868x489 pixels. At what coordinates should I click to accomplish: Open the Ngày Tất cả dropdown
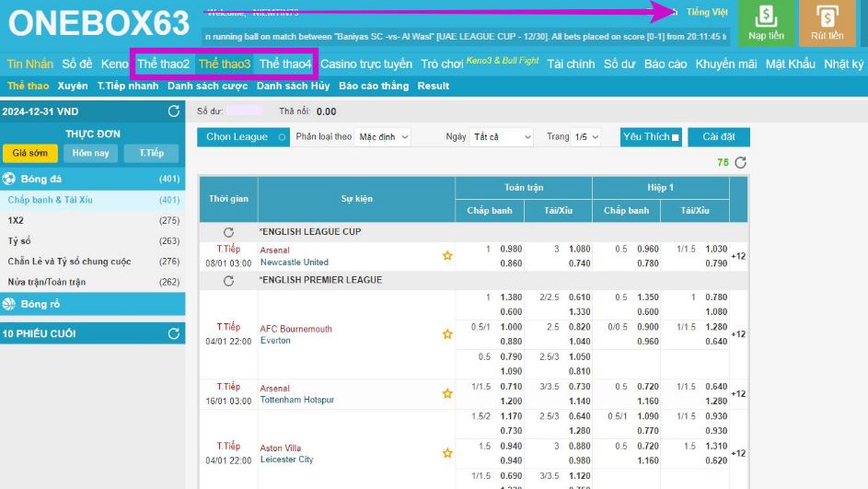click(502, 137)
